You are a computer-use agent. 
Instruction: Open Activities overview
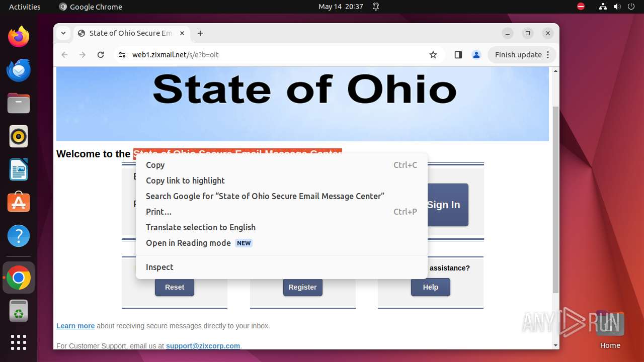pos(25,7)
